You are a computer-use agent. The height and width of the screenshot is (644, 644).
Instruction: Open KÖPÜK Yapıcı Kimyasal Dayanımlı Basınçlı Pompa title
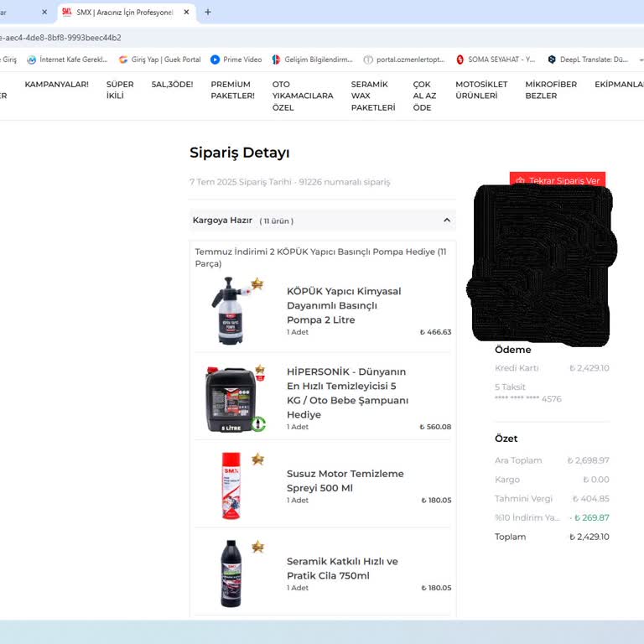point(344,305)
